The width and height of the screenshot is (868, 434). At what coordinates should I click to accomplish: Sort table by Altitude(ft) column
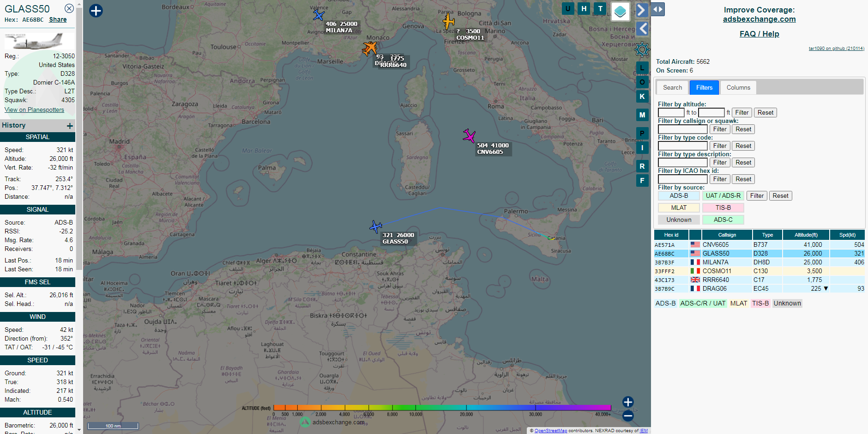pyautogui.click(x=806, y=235)
